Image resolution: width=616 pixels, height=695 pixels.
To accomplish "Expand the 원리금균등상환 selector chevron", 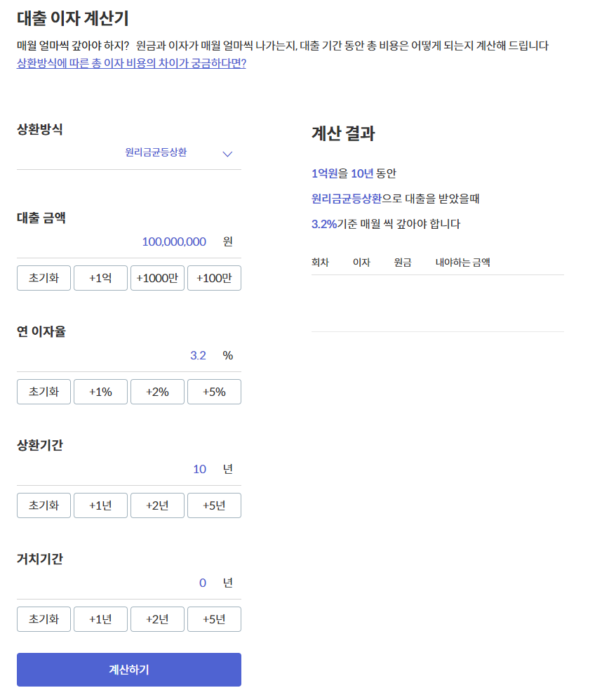I will pos(227,153).
